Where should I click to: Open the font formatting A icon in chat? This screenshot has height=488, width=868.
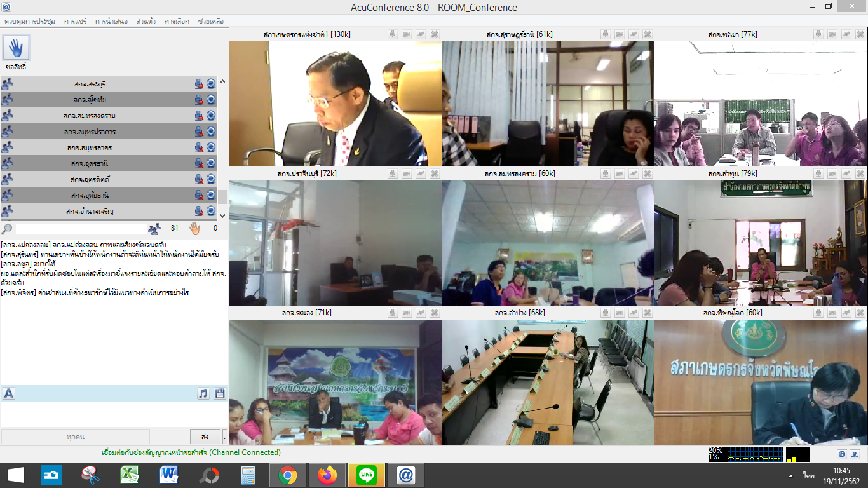point(9,394)
